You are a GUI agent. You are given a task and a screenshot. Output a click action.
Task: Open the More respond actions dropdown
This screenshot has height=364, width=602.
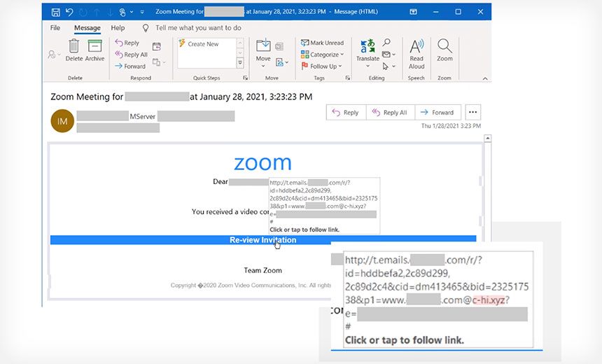click(159, 62)
